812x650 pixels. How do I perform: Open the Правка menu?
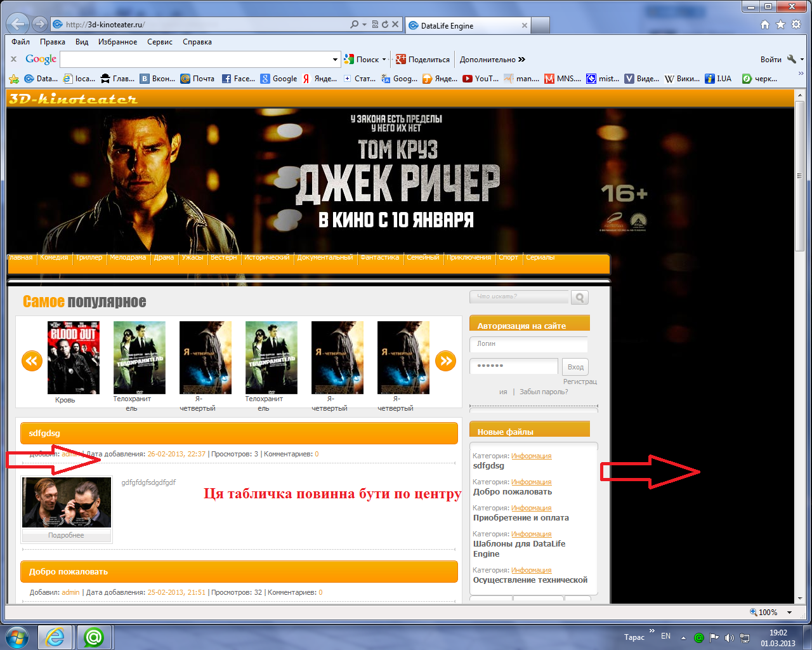53,42
